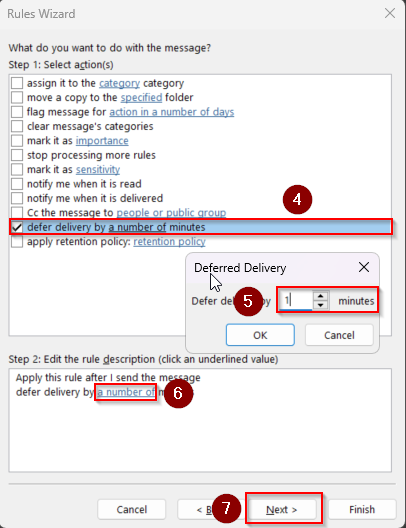Decrease minutes with the down spinner arrow
Screen dimensions: 406x528
(320, 305)
